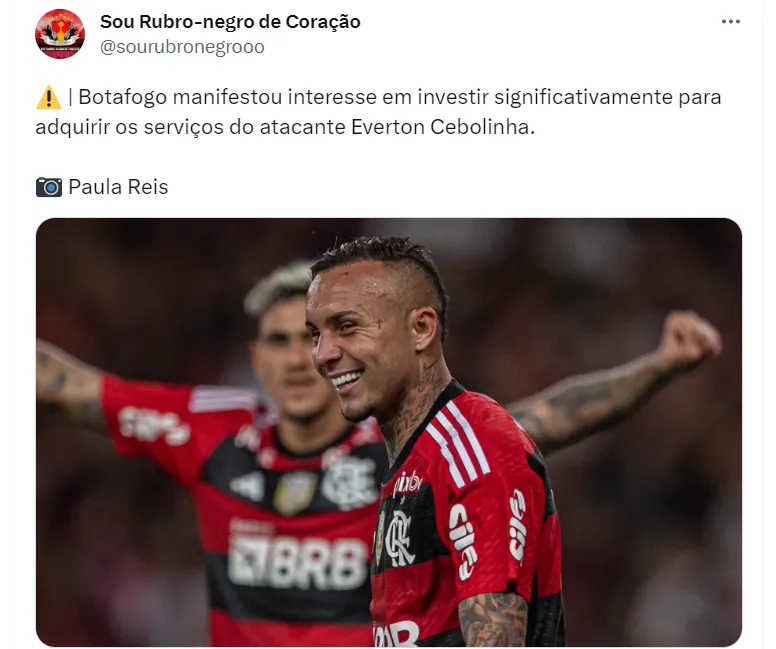Click the CRF club crest on the jersey
Image resolution: width=776 pixels, height=649 pixels.
399,538
